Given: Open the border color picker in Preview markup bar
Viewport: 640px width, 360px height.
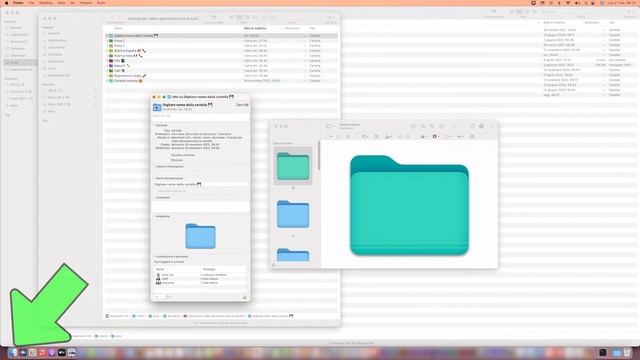Looking at the screenshot, I should (435, 136).
